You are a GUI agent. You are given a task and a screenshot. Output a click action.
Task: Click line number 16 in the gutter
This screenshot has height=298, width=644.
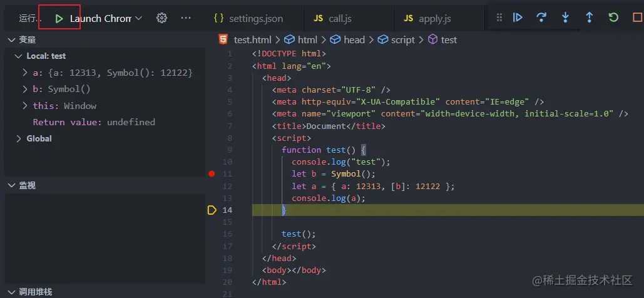[228, 234]
